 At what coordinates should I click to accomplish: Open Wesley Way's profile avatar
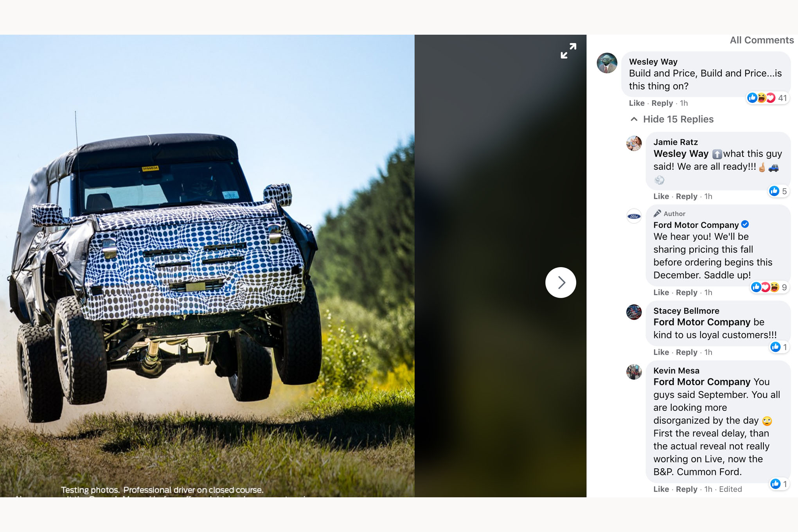607,63
